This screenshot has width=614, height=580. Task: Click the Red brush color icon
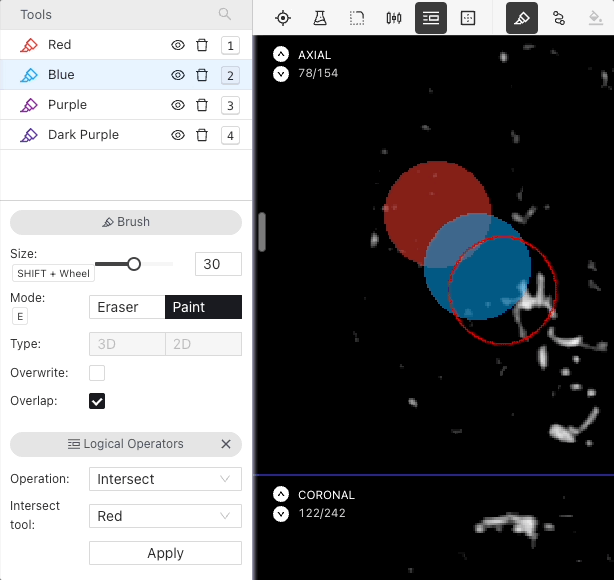(29, 45)
